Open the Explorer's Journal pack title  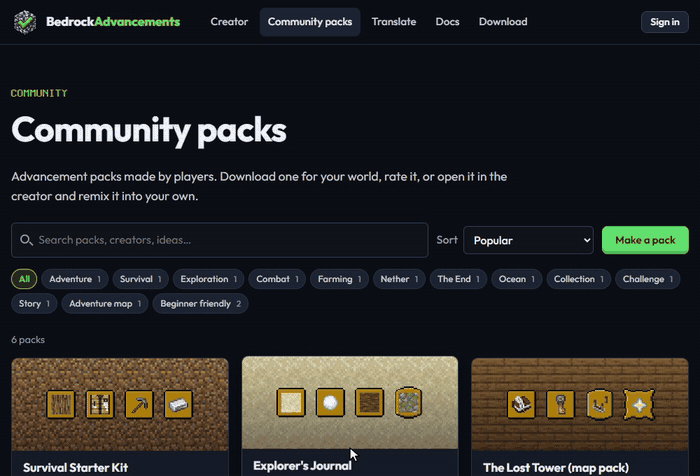point(302,466)
